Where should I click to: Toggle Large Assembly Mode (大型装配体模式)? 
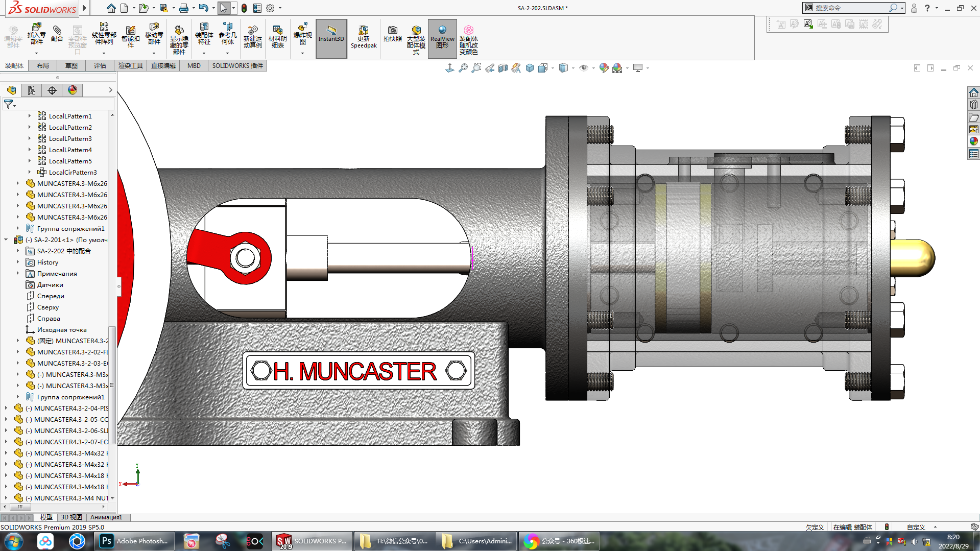coord(416,40)
